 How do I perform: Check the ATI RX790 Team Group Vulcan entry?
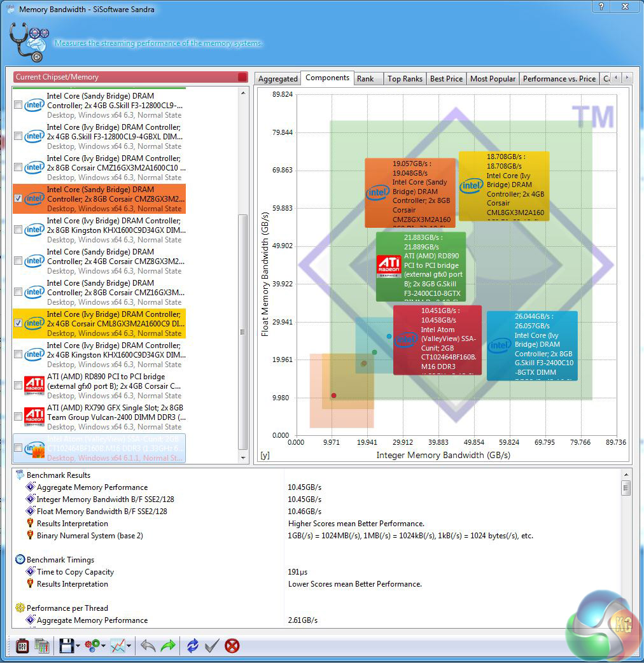(x=18, y=417)
